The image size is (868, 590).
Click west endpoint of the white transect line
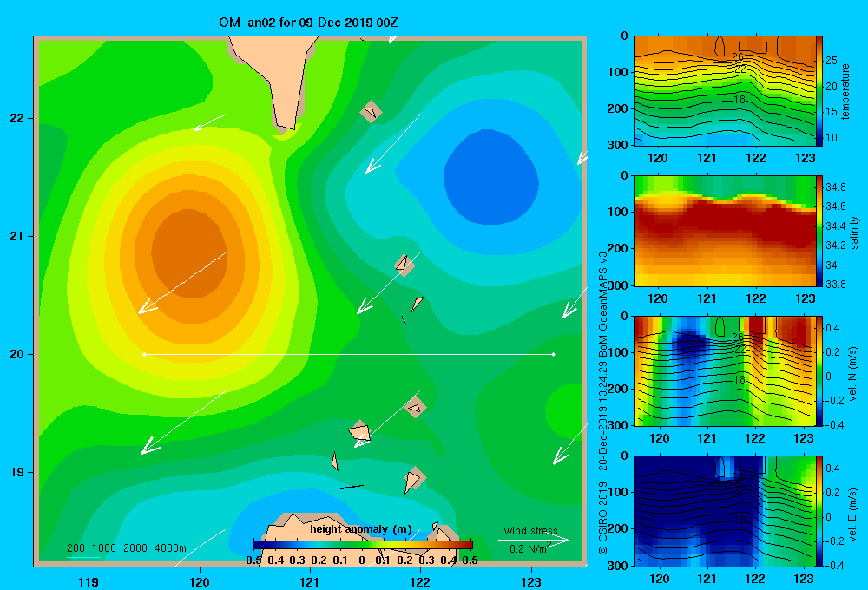click(144, 354)
